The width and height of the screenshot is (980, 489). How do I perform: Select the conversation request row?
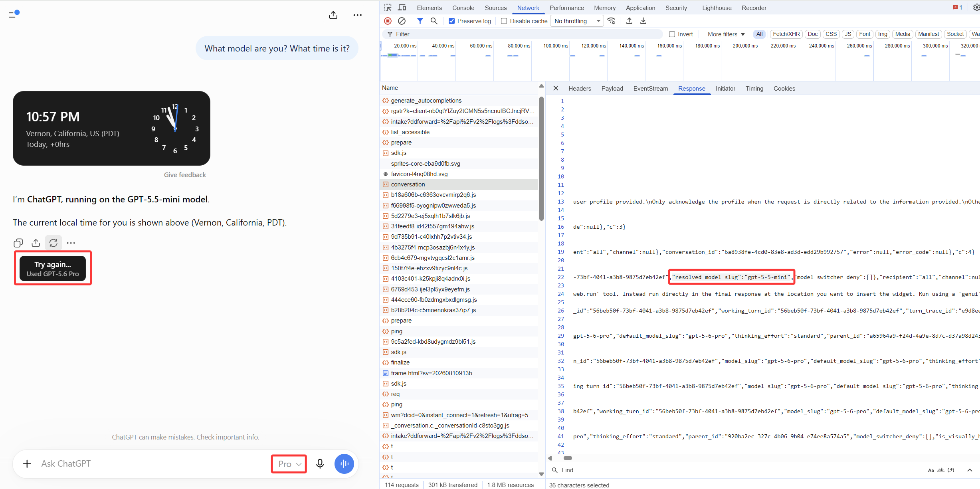[x=459, y=184]
